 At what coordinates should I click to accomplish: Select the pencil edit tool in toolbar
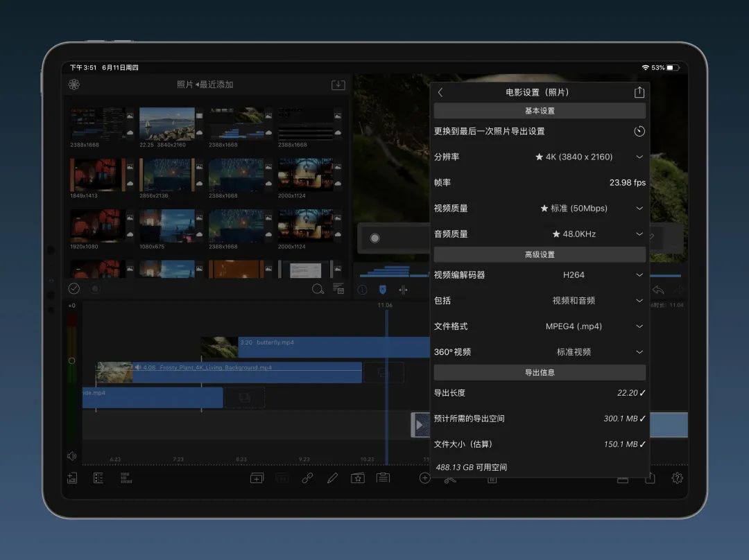(x=332, y=478)
